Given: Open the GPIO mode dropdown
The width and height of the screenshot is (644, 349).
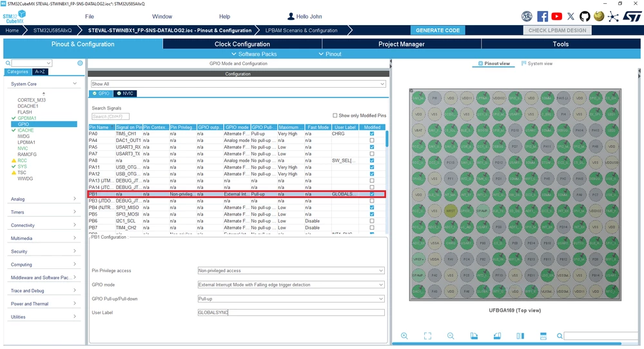Looking at the screenshot, I should (x=291, y=284).
